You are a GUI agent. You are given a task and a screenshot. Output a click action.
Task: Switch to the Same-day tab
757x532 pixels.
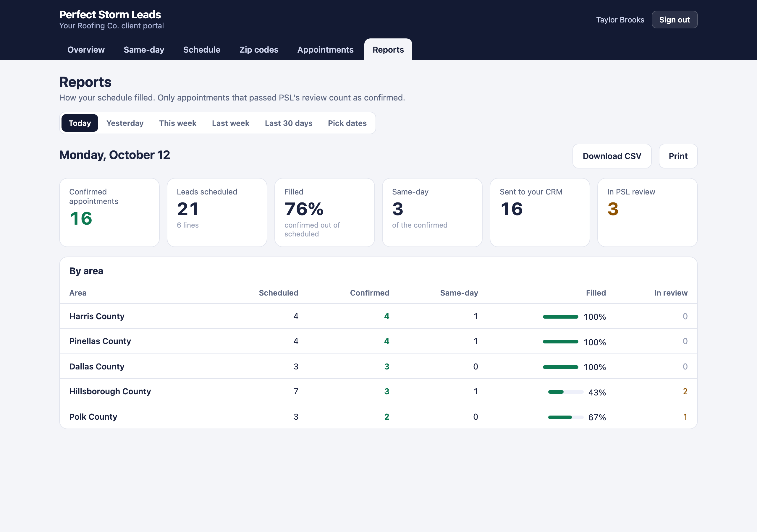(144, 50)
